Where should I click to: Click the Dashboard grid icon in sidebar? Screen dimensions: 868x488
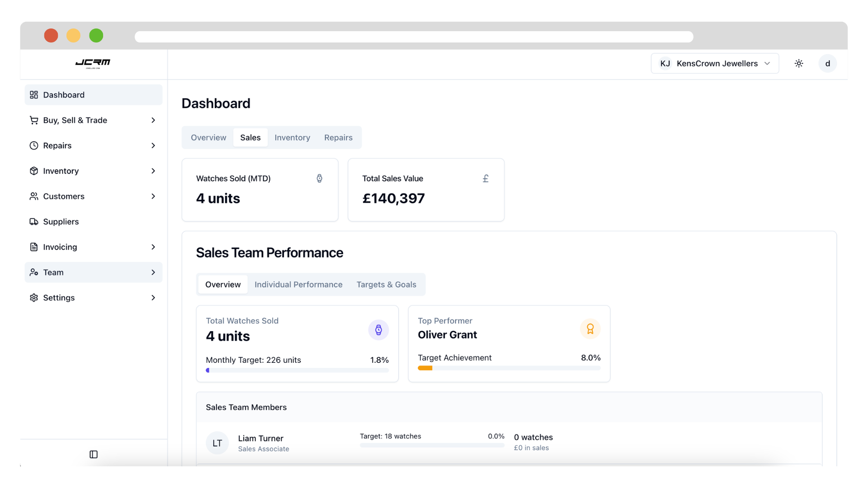[34, 95]
